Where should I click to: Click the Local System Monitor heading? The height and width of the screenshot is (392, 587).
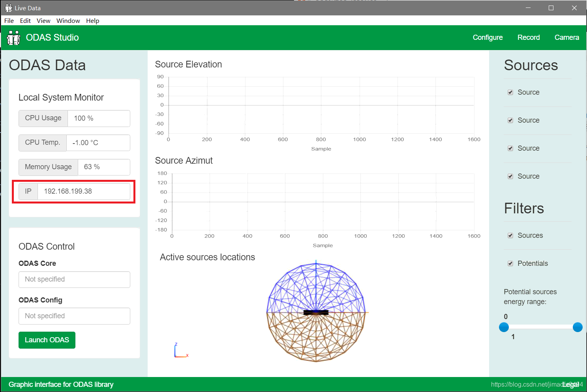click(x=61, y=97)
